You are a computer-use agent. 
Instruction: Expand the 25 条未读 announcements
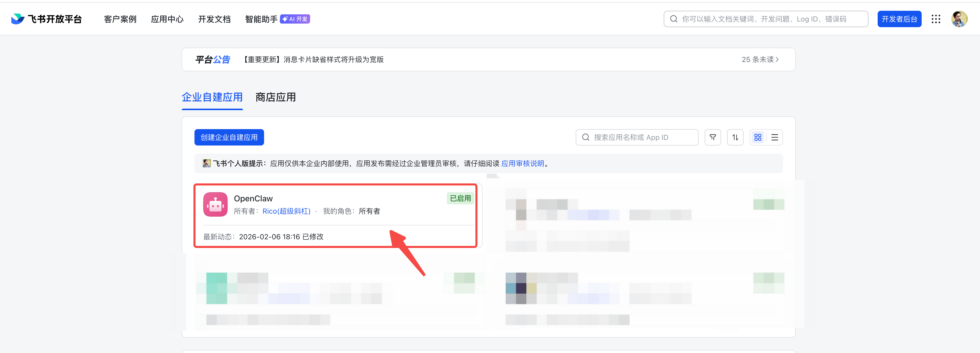pyautogui.click(x=760, y=59)
